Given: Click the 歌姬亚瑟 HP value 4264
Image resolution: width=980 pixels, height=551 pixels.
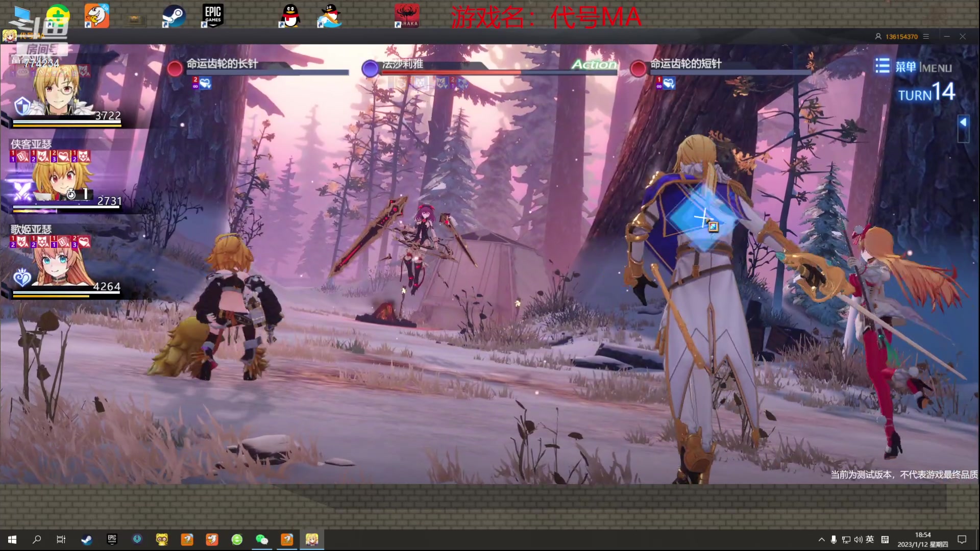Looking at the screenshot, I should [x=107, y=287].
